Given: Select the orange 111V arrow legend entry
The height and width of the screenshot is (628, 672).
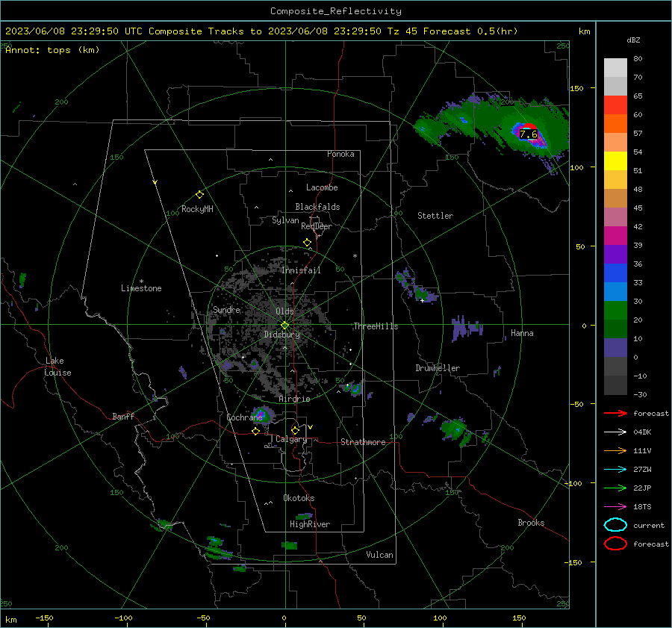Looking at the screenshot, I should pos(615,450).
